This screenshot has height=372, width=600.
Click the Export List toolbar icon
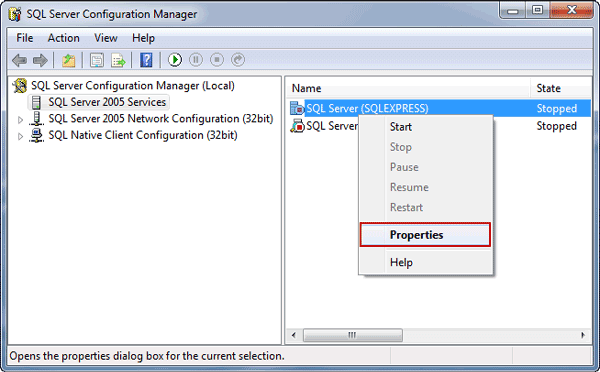coord(118,60)
